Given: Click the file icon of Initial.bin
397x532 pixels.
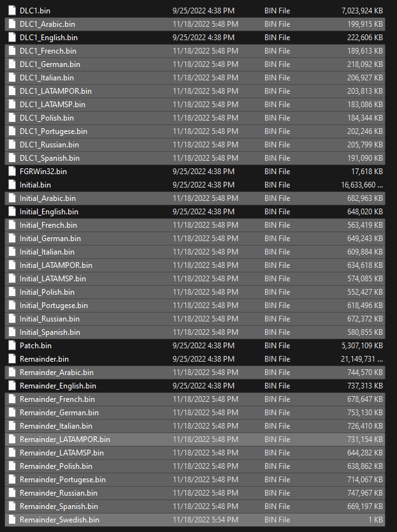Looking at the screenshot, I should pyautogui.click(x=12, y=184).
